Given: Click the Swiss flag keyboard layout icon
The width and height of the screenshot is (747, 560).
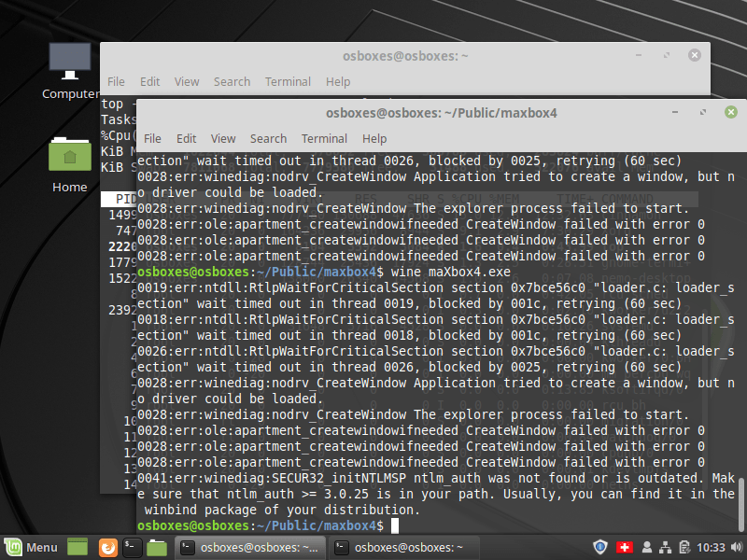Looking at the screenshot, I should coord(626,547).
